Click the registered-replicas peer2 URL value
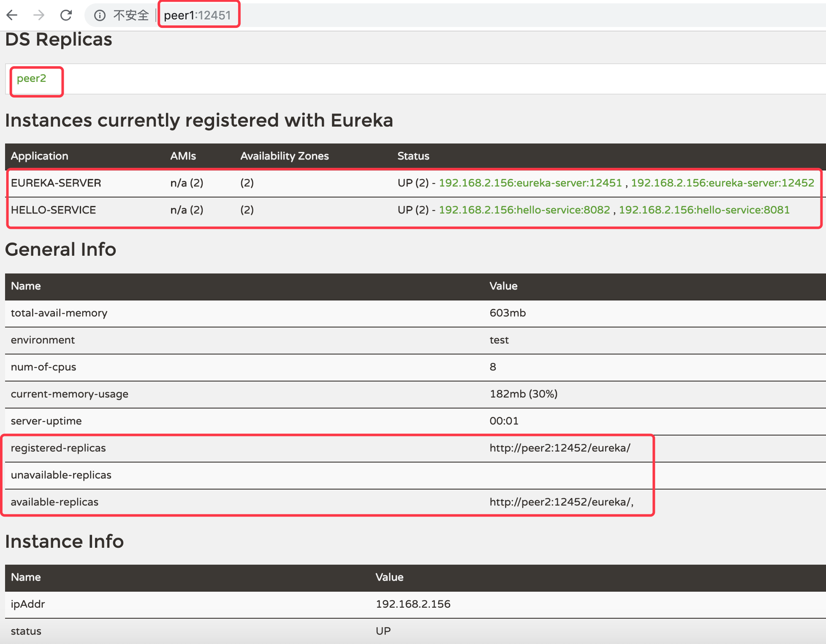Screen dimensions: 826x644 [x=560, y=448]
